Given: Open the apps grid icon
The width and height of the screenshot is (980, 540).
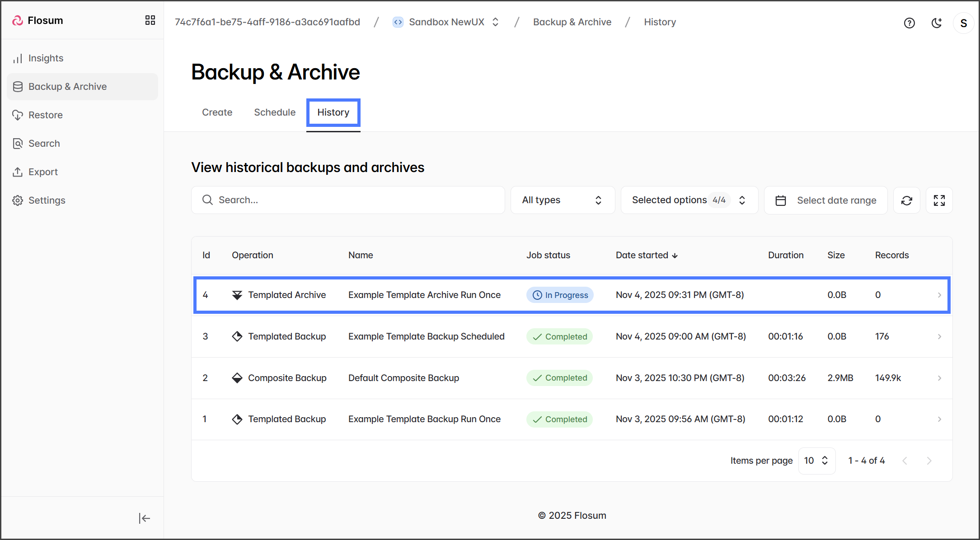Looking at the screenshot, I should [150, 20].
